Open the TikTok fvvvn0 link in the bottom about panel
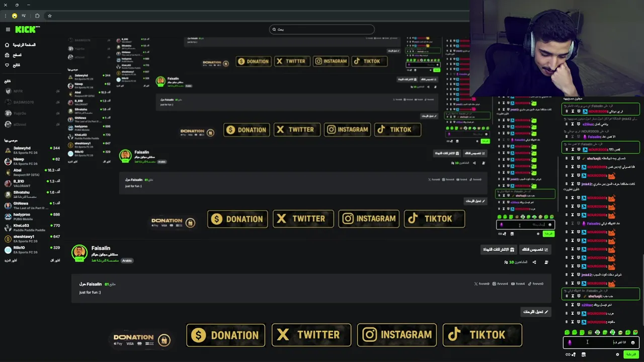The width and height of the screenshot is (644, 362). pyautogui.click(x=536, y=284)
